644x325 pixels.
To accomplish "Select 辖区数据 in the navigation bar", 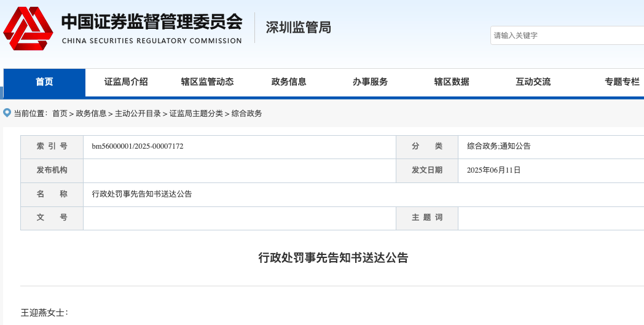I will [452, 82].
